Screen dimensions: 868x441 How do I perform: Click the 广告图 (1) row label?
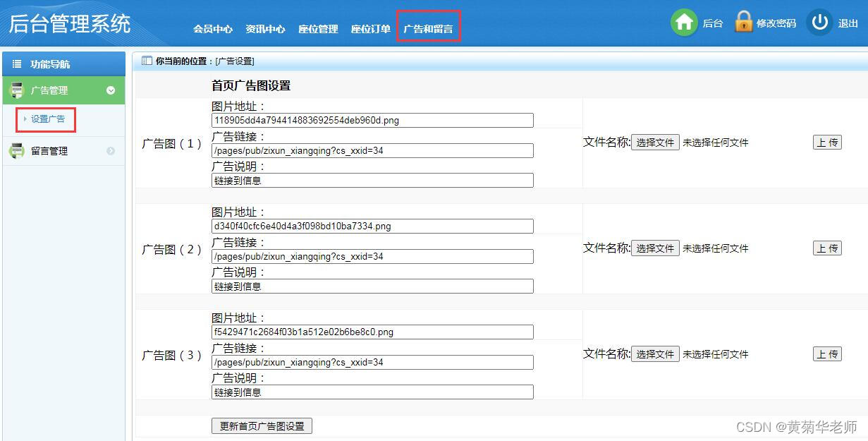172,143
